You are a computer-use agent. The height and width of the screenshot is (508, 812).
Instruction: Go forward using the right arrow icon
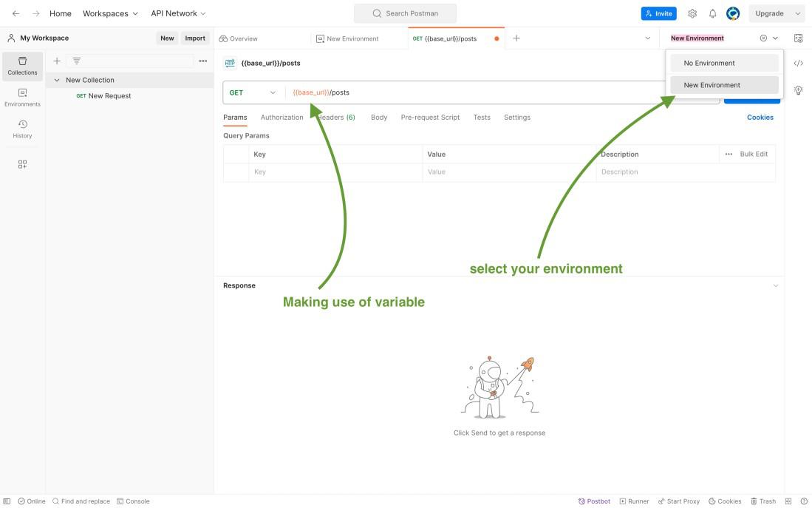35,13
